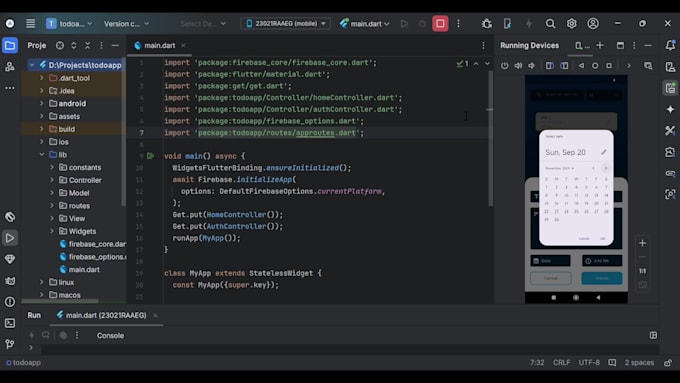Expand all in Project panel
Viewport: 680px width, 383px height.
tap(74, 45)
